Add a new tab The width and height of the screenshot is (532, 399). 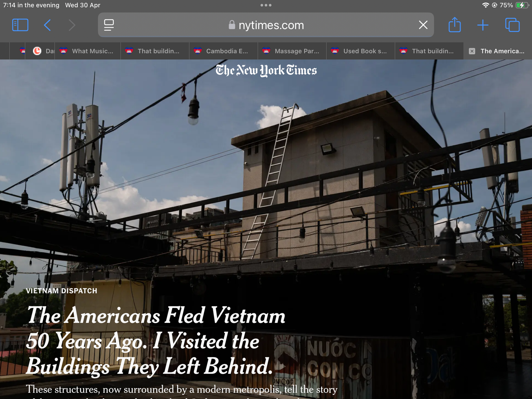[483, 25]
